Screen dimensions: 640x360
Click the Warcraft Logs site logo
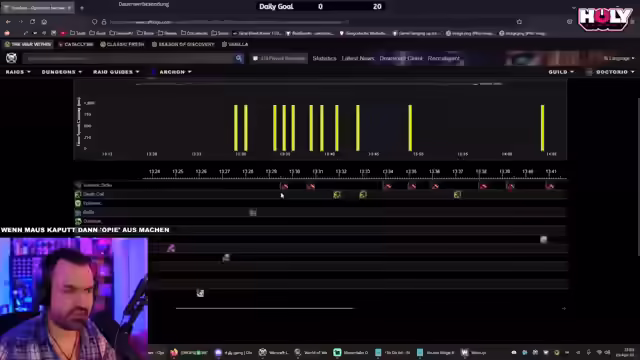tap(11, 58)
